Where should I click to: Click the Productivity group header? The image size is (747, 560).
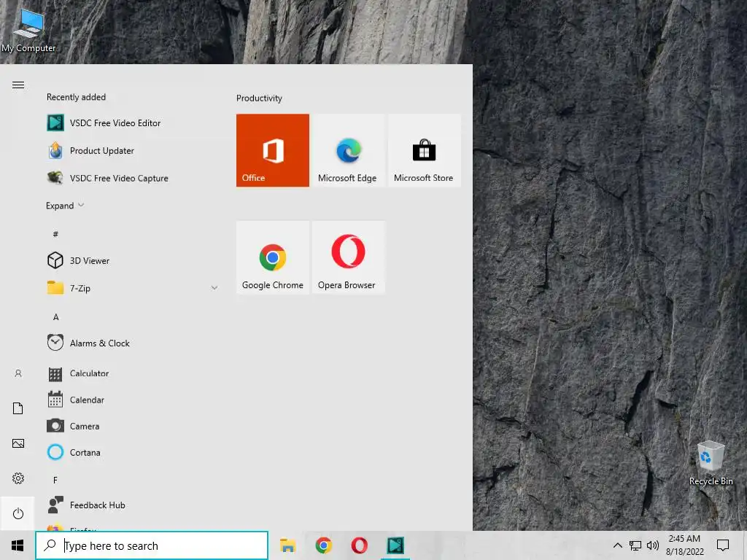(259, 98)
